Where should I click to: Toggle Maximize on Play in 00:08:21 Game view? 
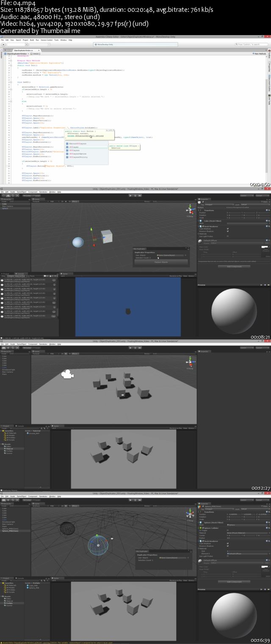[x=176, y=276]
